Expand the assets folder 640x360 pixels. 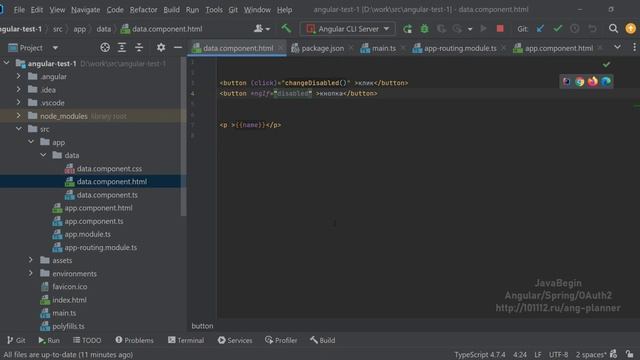coord(31,260)
